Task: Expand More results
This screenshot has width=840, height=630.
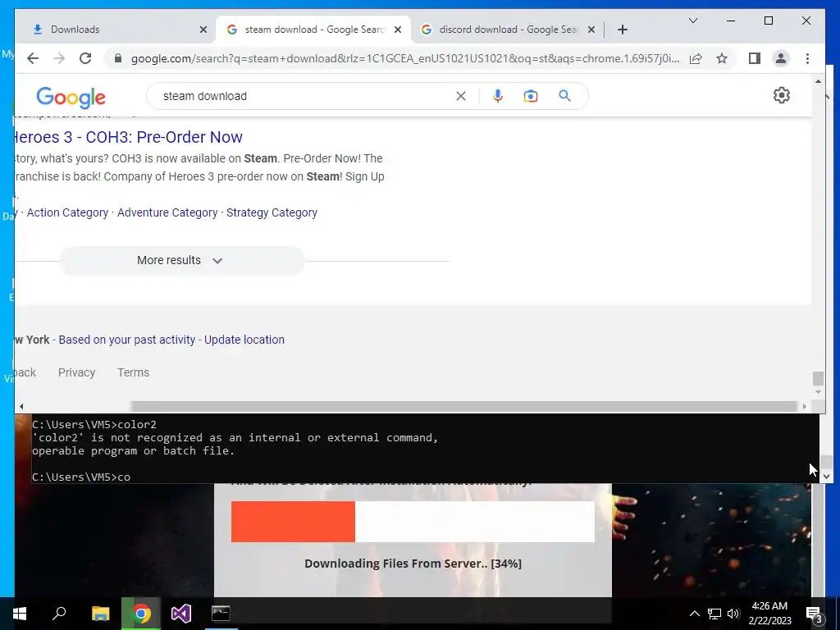Action: [181, 260]
